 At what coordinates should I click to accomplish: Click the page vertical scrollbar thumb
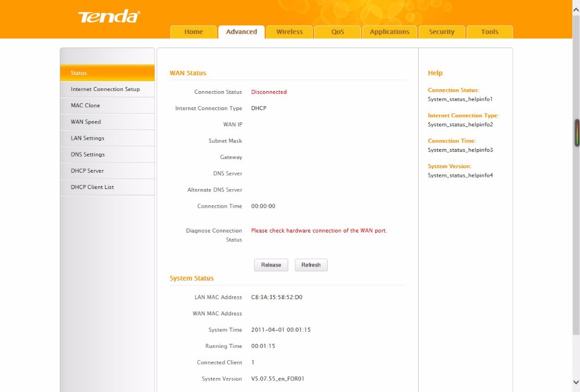[x=576, y=174]
